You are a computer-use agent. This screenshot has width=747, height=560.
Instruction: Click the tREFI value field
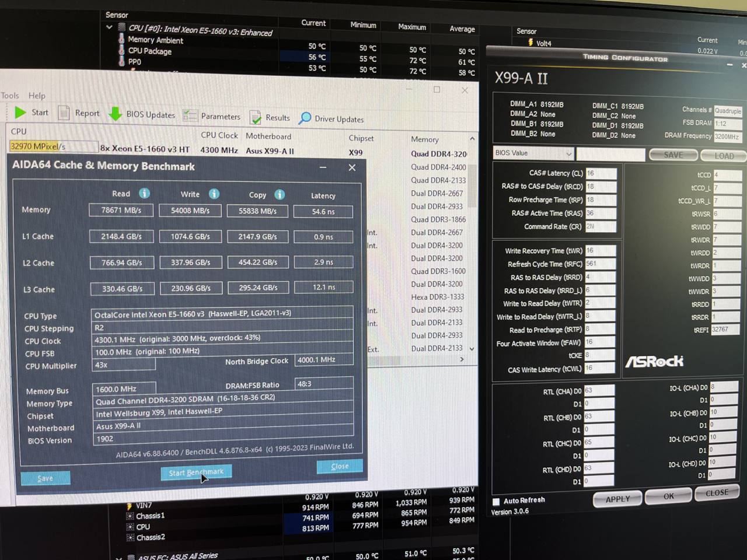(x=725, y=330)
